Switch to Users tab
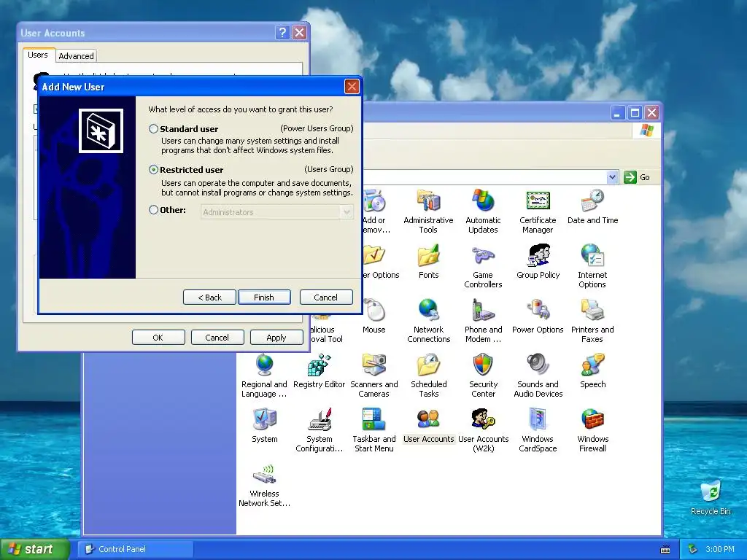The image size is (747, 560). (38, 55)
